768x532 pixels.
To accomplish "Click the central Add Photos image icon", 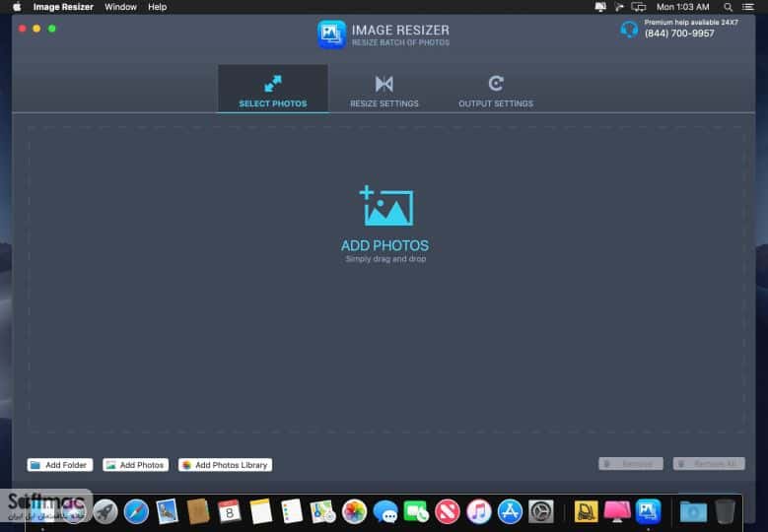I will pyautogui.click(x=386, y=206).
